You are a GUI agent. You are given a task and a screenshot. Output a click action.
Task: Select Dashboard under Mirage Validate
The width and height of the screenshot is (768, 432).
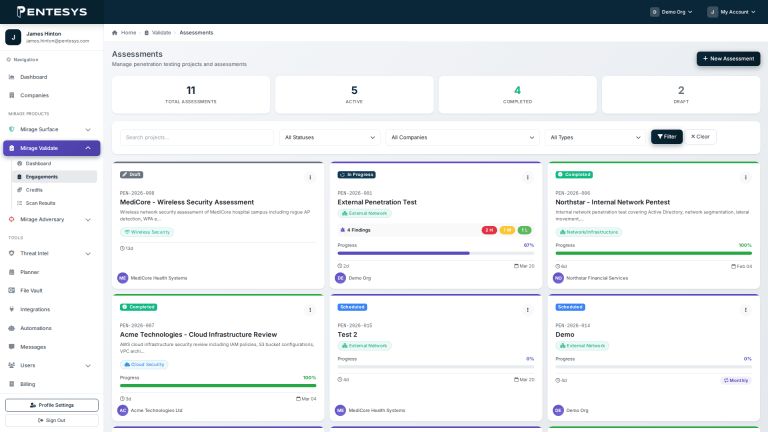click(38, 164)
